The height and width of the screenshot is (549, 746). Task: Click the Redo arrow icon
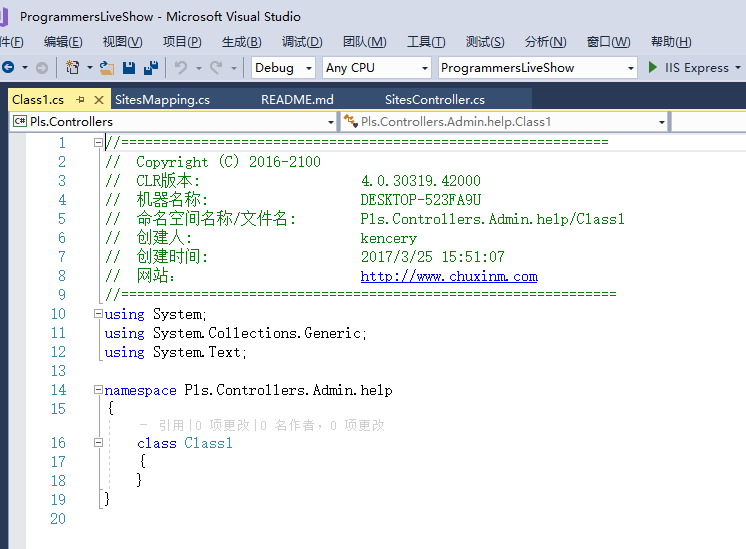(x=216, y=68)
